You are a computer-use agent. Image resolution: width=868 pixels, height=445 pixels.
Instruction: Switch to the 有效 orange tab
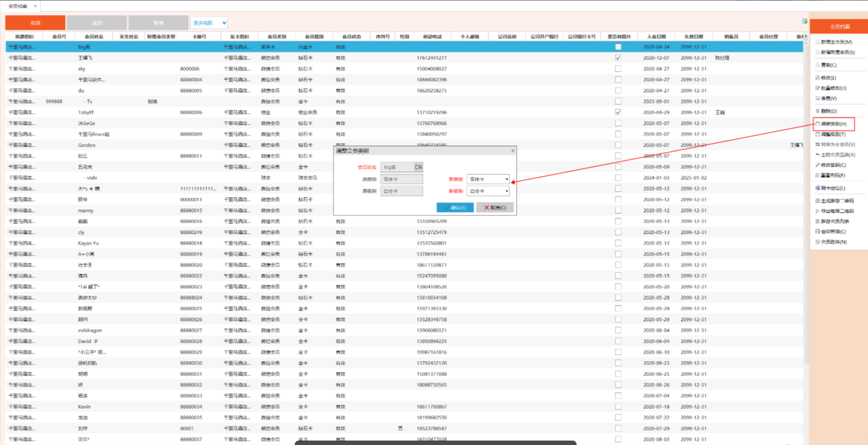[x=36, y=23]
